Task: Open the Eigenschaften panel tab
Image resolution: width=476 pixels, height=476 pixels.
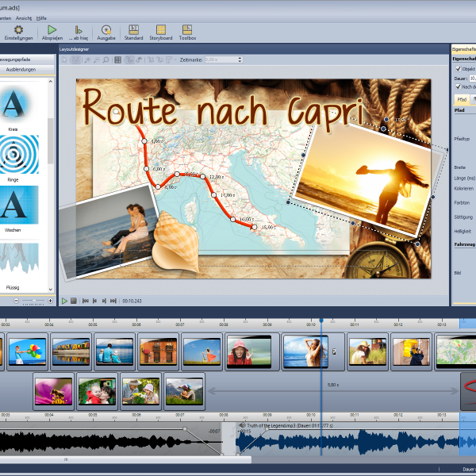Action: [464, 49]
